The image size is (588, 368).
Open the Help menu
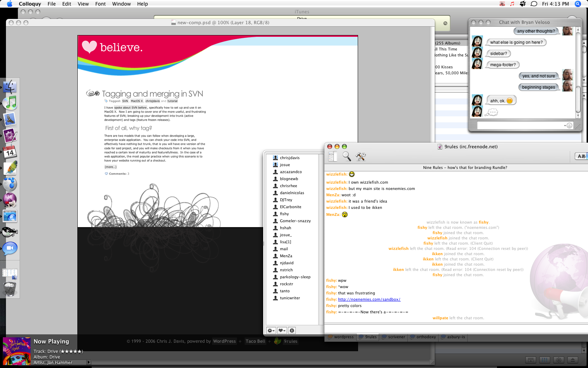tap(142, 4)
